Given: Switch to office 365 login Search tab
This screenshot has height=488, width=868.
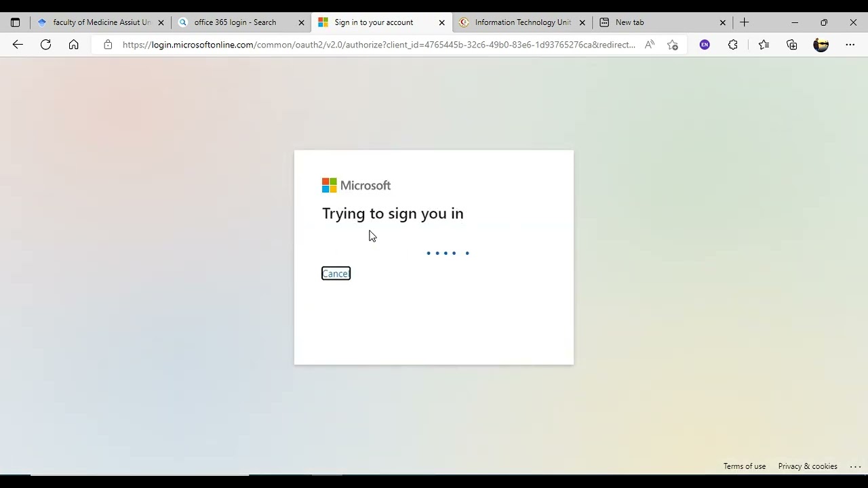Looking at the screenshot, I should coord(241,22).
